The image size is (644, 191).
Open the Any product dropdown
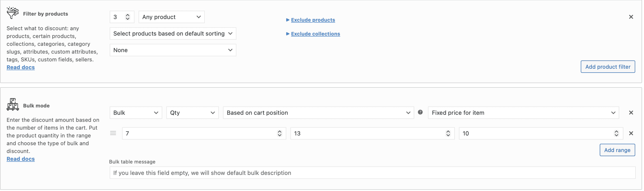click(x=171, y=17)
